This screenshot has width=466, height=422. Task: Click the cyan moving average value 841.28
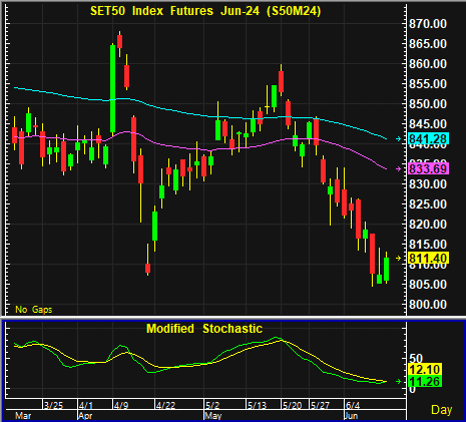pyautogui.click(x=428, y=139)
